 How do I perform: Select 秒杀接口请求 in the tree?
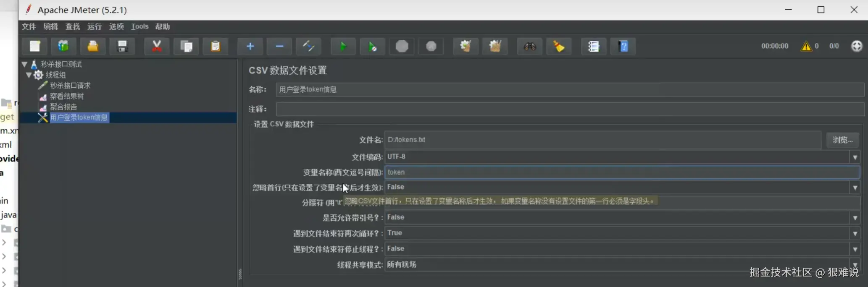coord(70,86)
